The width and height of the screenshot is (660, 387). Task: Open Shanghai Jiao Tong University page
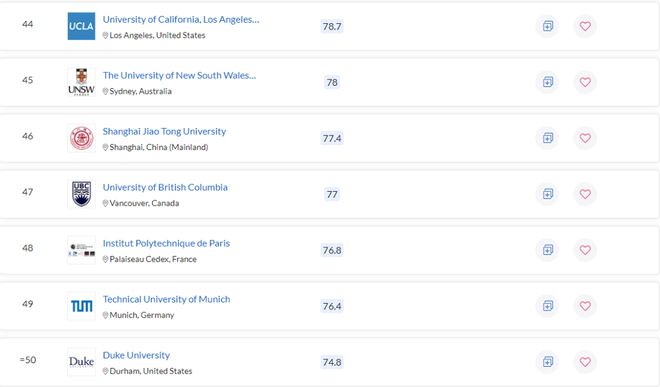[164, 131]
